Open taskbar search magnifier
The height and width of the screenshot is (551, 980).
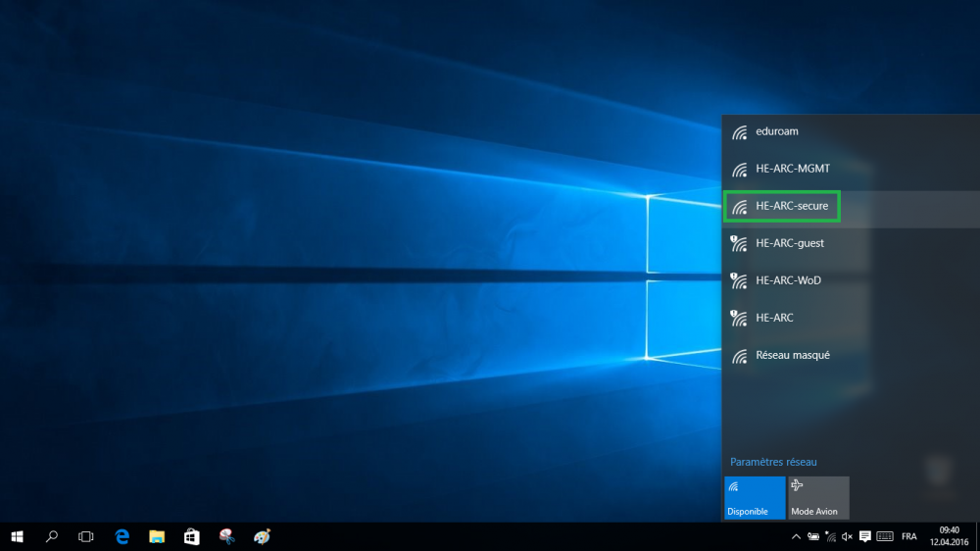pyautogui.click(x=52, y=536)
